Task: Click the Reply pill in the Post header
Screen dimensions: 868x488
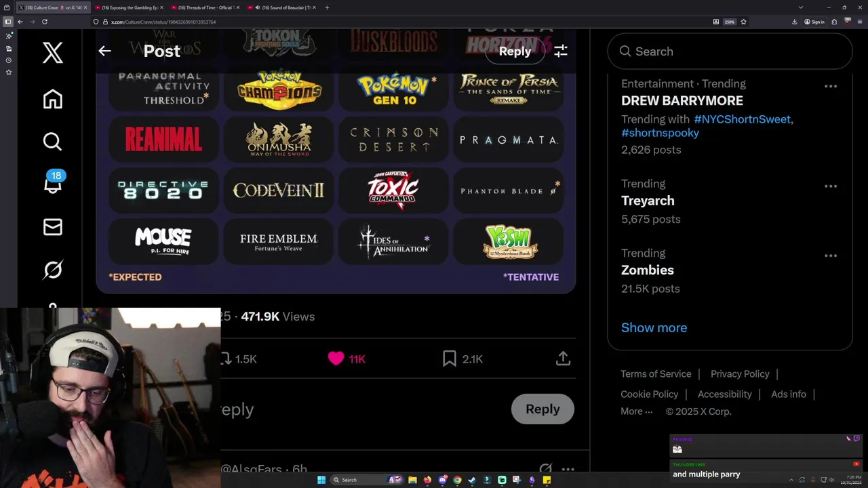Action: point(515,51)
